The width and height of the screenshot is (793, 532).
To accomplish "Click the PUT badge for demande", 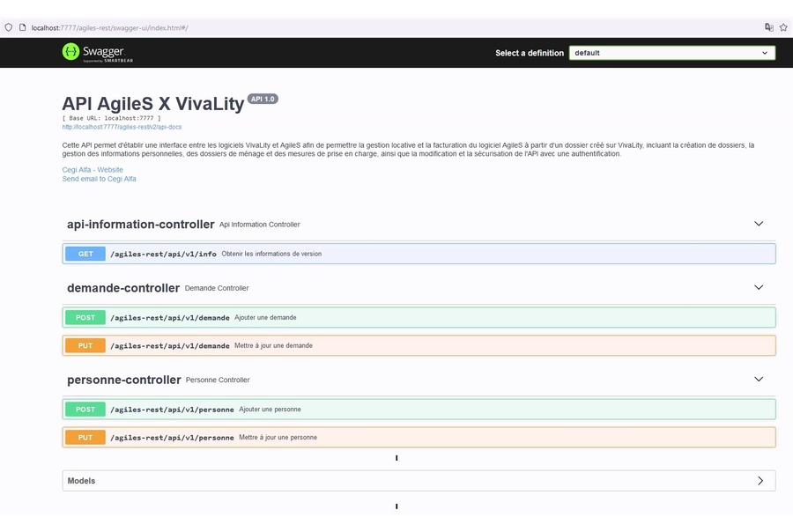I will click(x=85, y=346).
